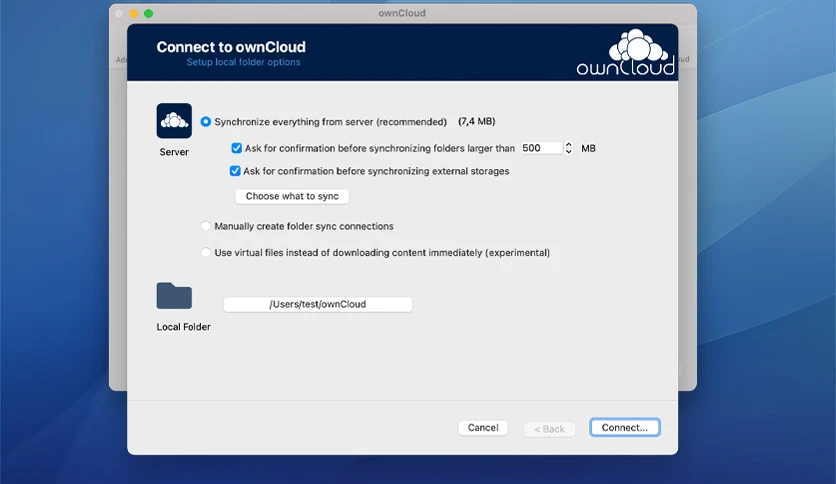Toggle confirmation for folders larger than 500 MB

click(236, 148)
